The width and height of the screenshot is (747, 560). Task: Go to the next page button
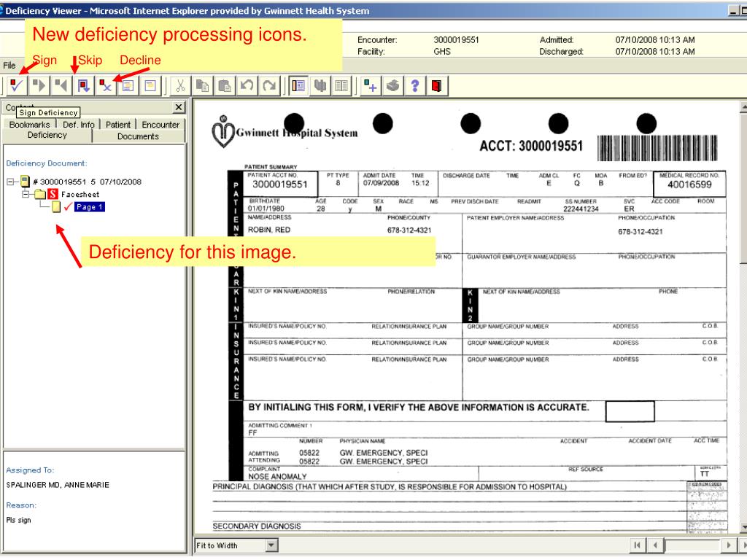729,545
